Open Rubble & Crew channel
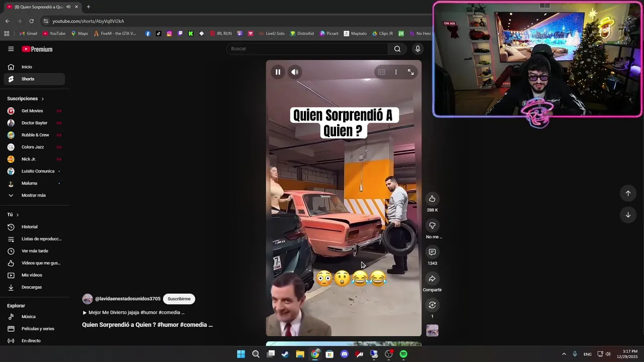 point(34,135)
